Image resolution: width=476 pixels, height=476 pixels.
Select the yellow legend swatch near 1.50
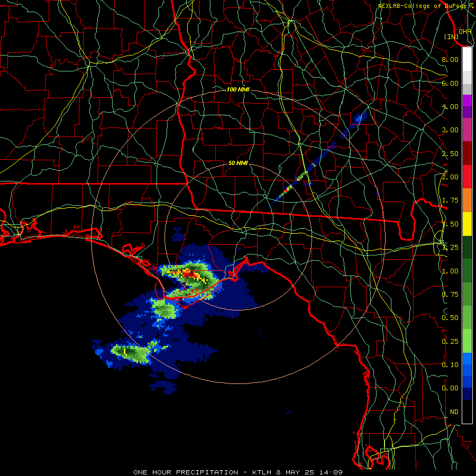[x=467, y=224]
